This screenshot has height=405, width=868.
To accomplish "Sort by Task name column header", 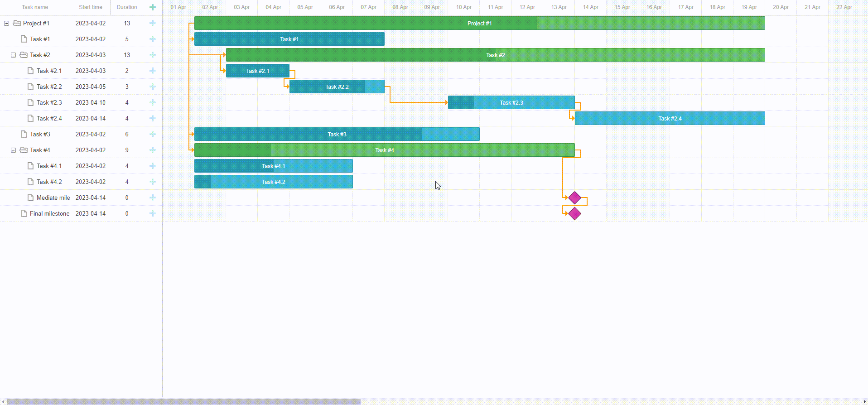I will click(35, 7).
